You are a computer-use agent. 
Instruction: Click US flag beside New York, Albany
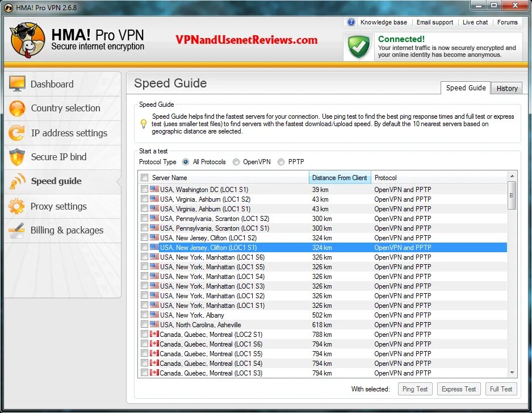pos(154,315)
